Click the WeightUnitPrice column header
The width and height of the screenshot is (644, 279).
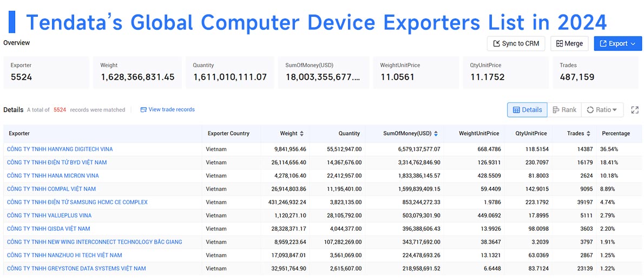coord(479,134)
